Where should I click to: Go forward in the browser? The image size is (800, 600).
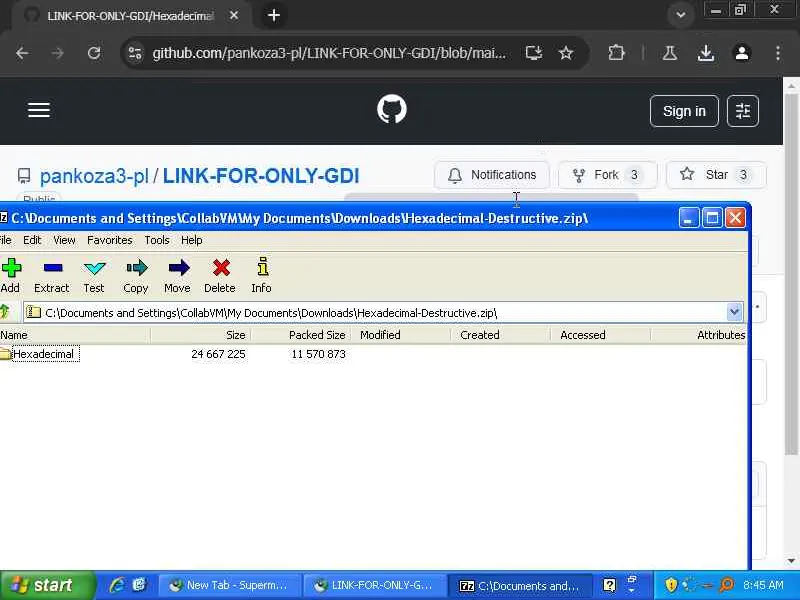pyautogui.click(x=58, y=53)
